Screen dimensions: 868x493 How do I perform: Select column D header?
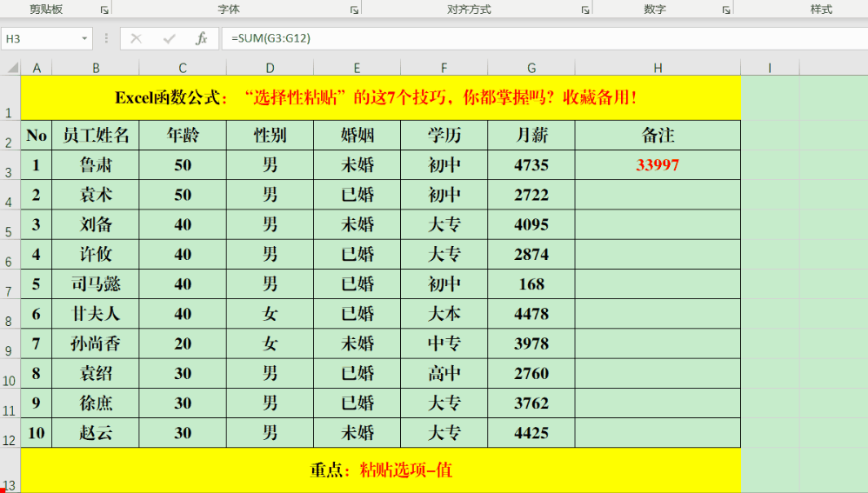click(270, 68)
